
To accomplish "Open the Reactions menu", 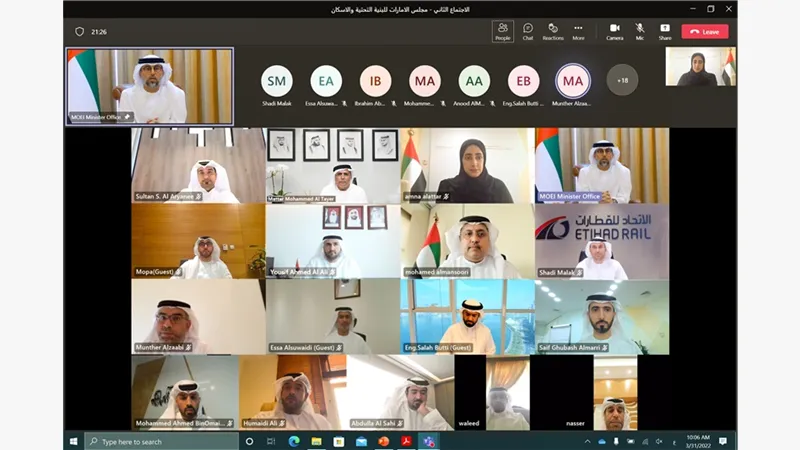I will pyautogui.click(x=553, y=31).
